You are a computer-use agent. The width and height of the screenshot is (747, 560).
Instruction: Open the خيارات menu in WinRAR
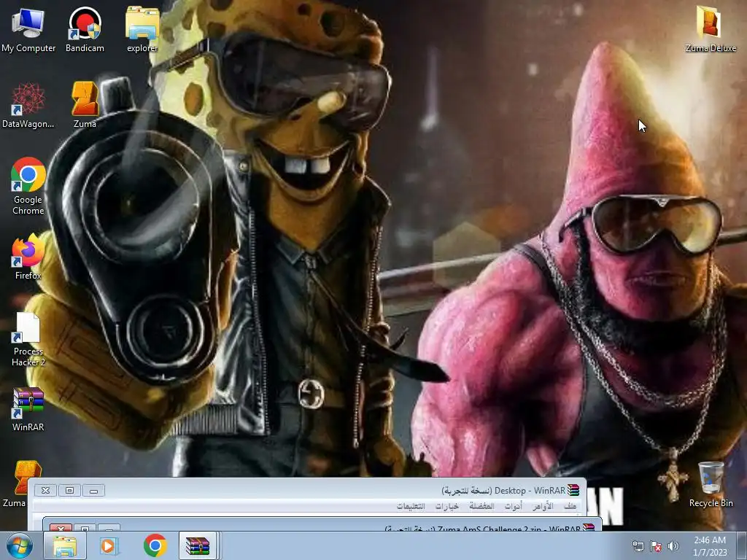pyautogui.click(x=447, y=506)
